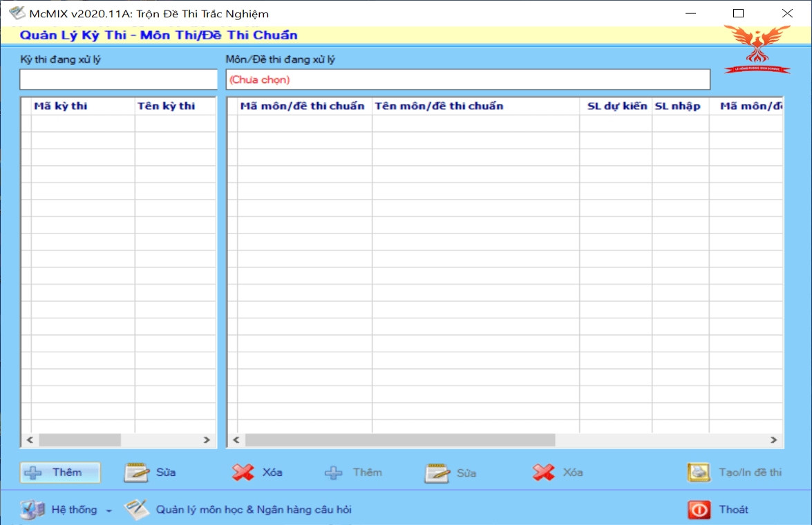Click the Kỳ thi đang xử lý field
Viewport: 812px width, 525px height.
(x=118, y=79)
